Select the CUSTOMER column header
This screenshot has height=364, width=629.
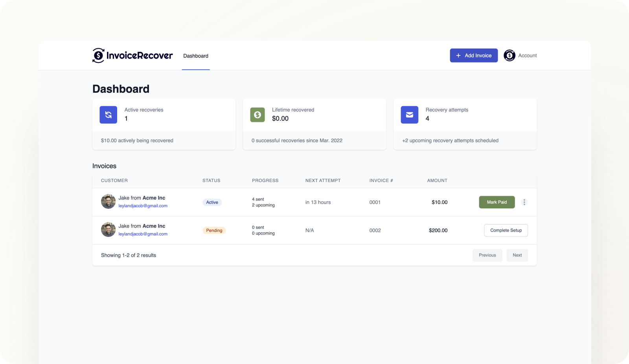114,181
